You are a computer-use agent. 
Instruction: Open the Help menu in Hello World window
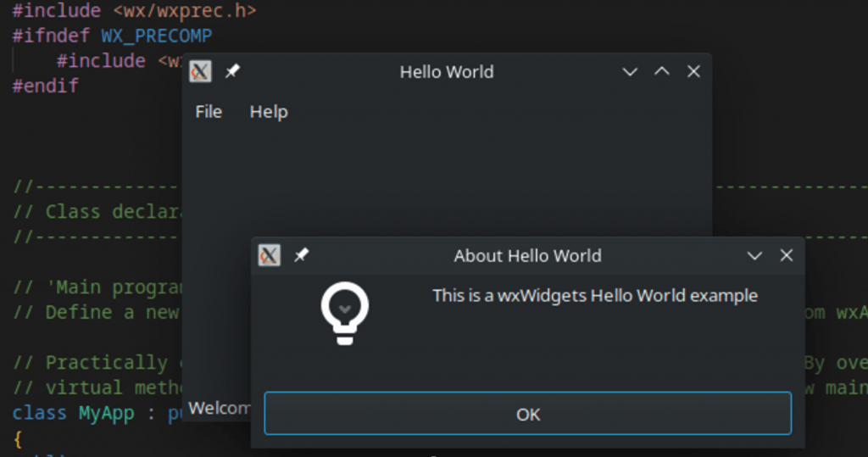coord(269,112)
